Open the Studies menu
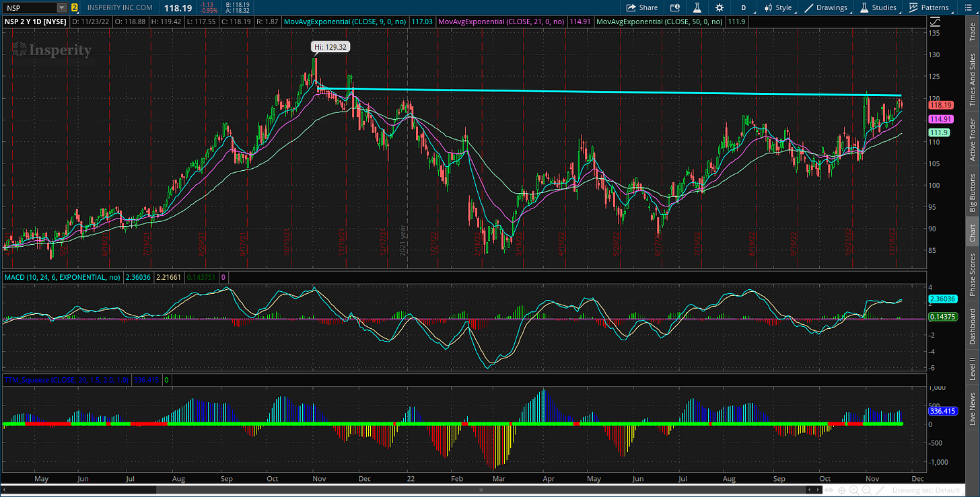This screenshot has width=980, height=497. click(x=878, y=7)
